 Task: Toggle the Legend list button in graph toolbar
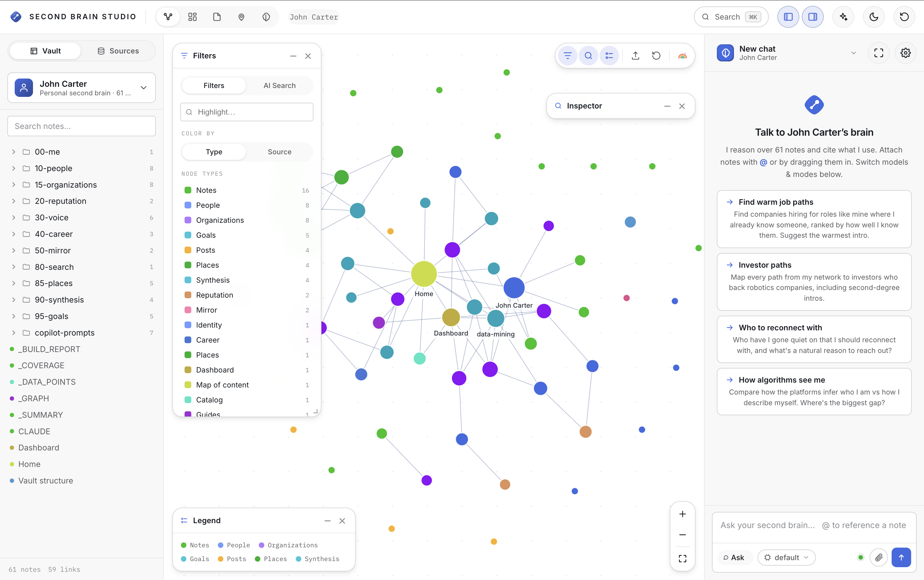[609, 56]
